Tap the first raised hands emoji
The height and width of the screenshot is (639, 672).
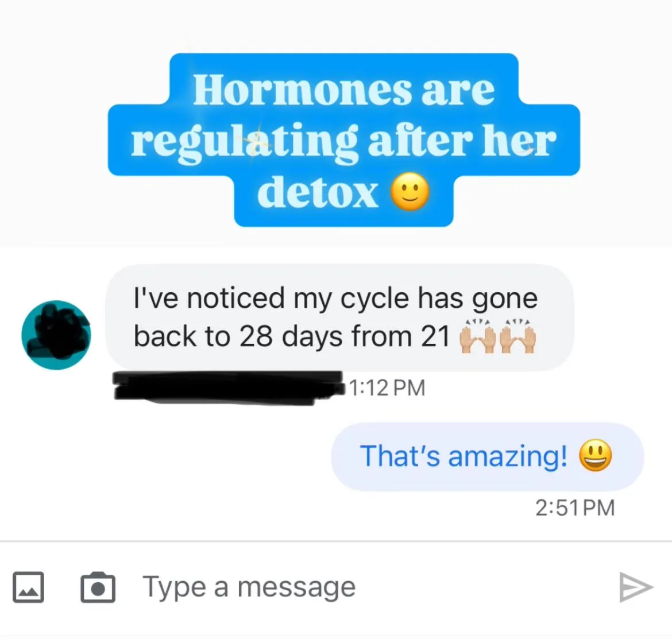point(477,336)
